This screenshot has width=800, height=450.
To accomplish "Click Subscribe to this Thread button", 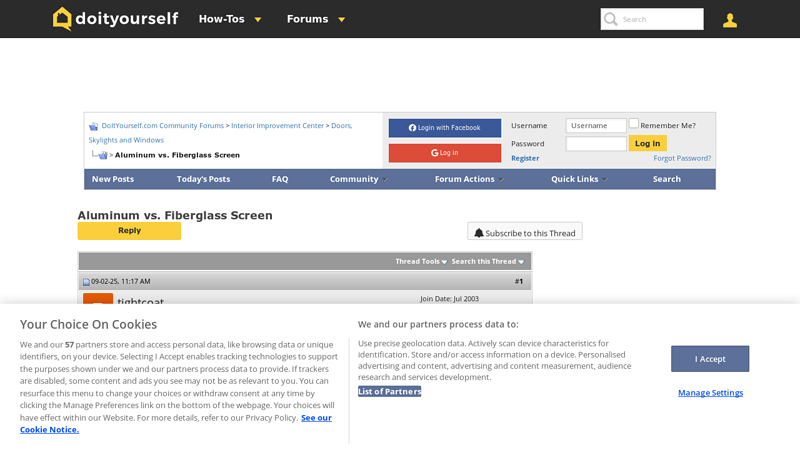I will (x=525, y=232).
